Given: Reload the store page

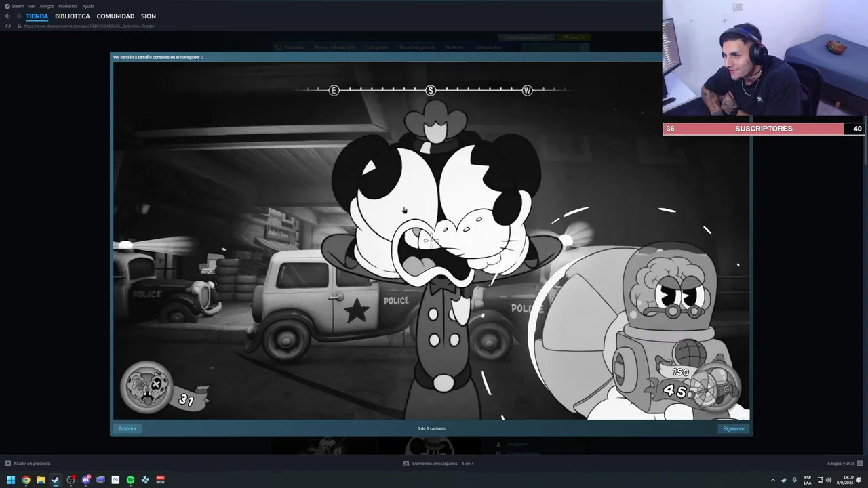Looking at the screenshot, I should tap(8, 26).
